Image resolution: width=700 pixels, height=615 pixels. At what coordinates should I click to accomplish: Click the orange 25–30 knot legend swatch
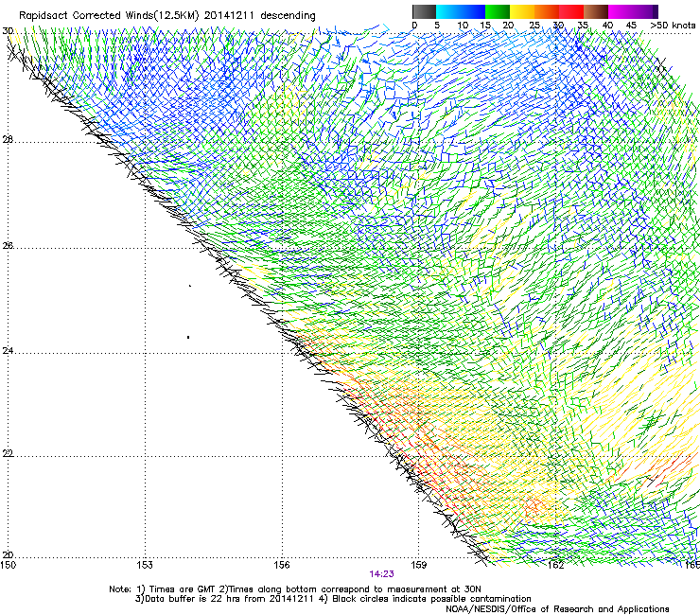(547, 11)
